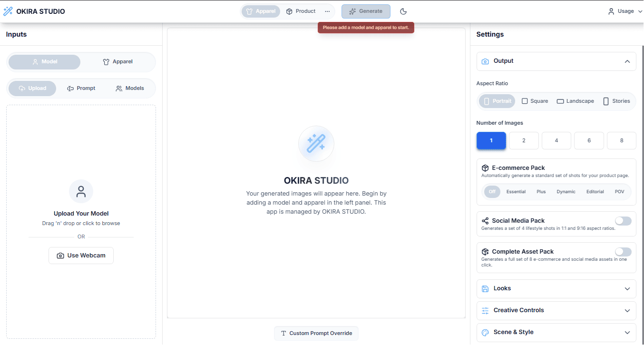Click the Use Webcam button
644x345 pixels.
tap(81, 256)
